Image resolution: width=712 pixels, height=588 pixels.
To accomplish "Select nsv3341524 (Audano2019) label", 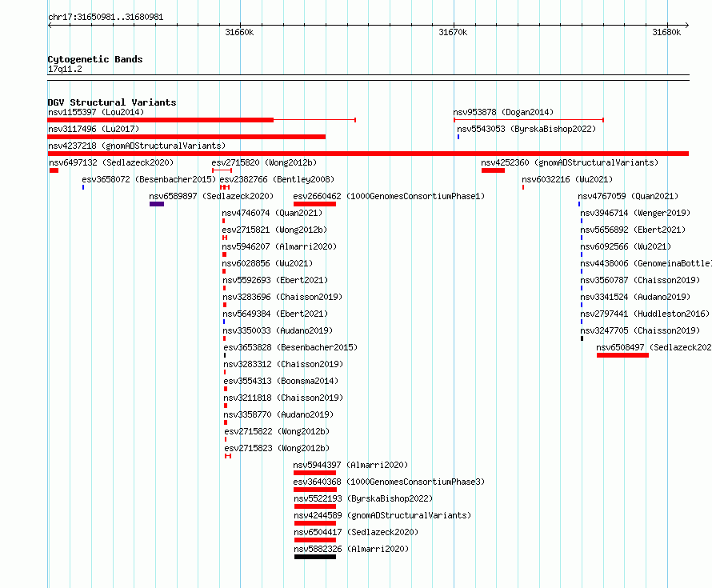I will pyautogui.click(x=636, y=297).
